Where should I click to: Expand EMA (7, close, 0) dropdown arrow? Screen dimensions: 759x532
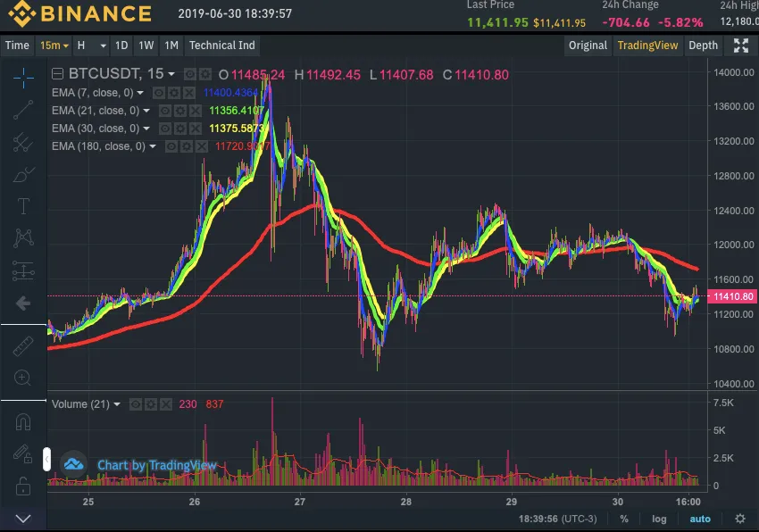[140, 93]
